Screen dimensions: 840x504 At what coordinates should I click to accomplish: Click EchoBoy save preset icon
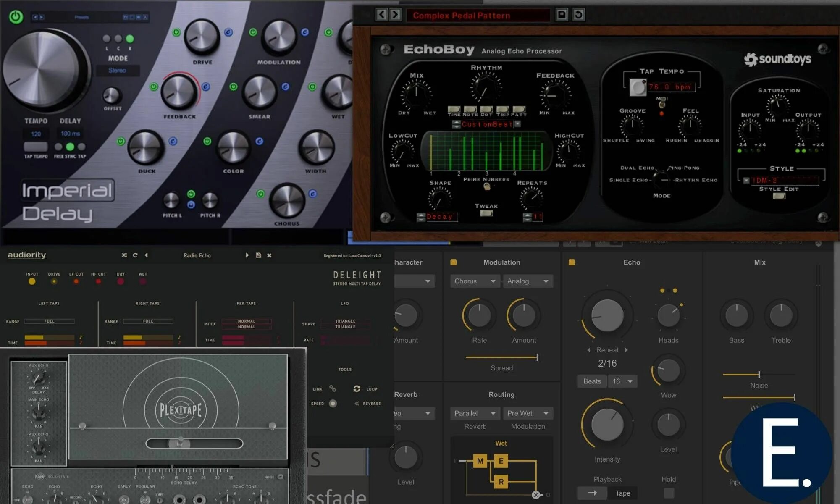562,15
